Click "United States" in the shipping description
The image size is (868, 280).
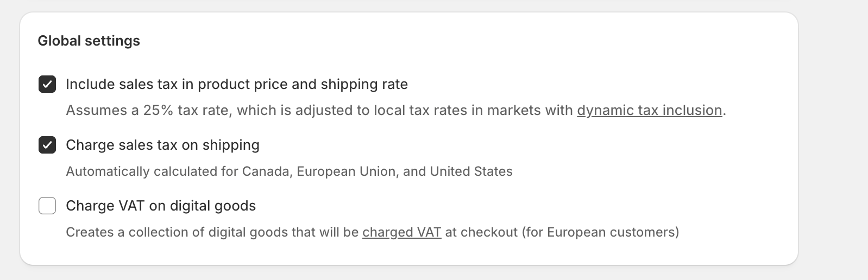(x=471, y=171)
